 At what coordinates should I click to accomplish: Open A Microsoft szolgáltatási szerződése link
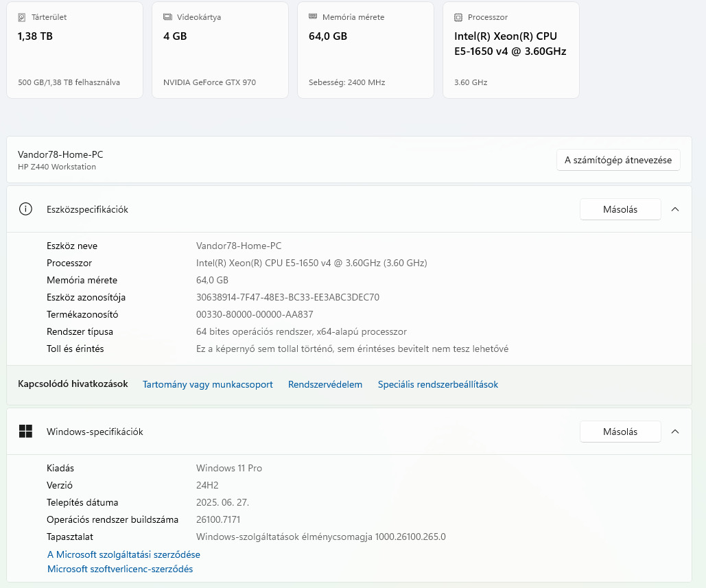[x=123, y=554]
